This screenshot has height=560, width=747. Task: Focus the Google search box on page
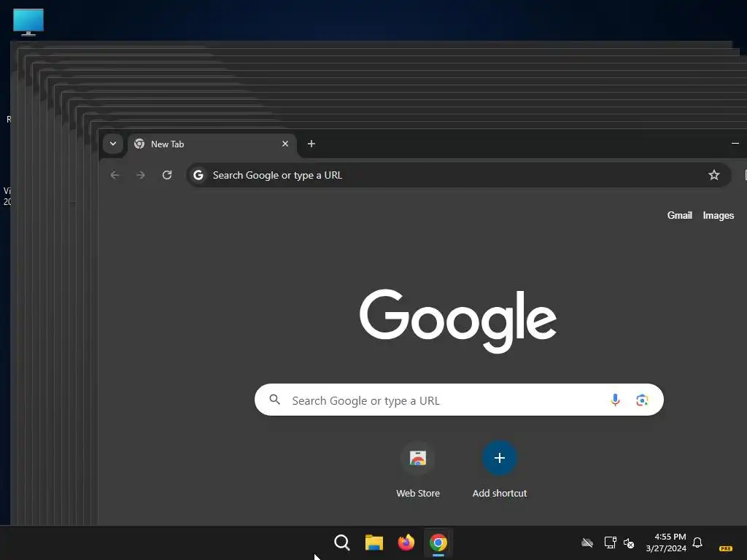coord(459,400)
